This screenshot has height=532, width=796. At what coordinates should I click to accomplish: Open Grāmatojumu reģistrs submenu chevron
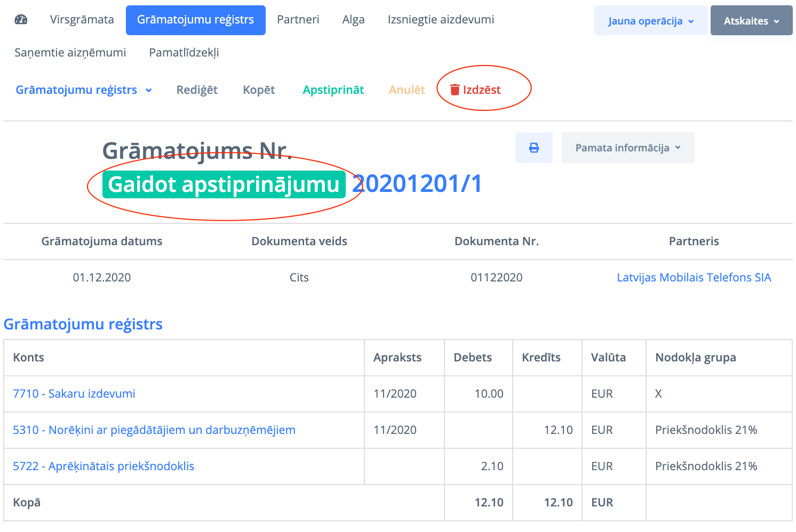(x=149, y=90)
